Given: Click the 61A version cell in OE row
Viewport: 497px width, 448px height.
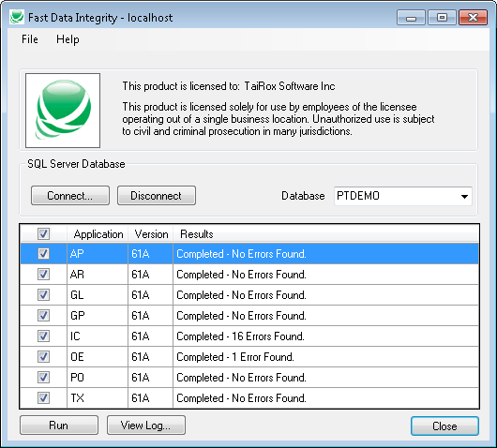Looking at the screenshot, I should tap(151, 356).
